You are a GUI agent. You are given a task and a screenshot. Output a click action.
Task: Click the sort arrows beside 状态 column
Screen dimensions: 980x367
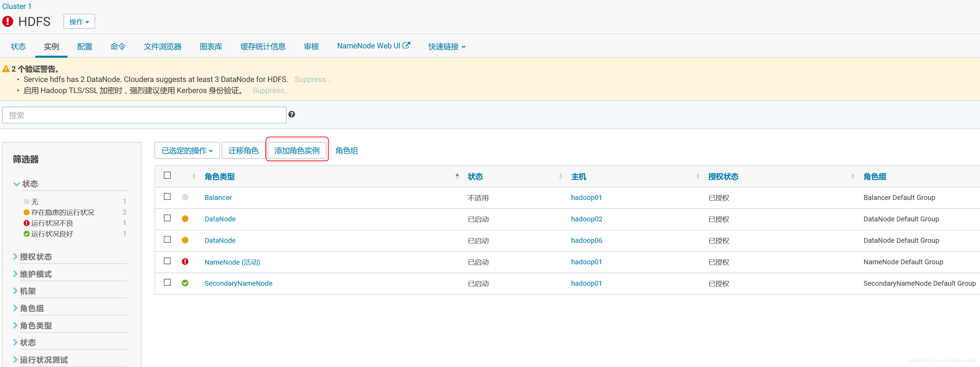pos(560,176)
